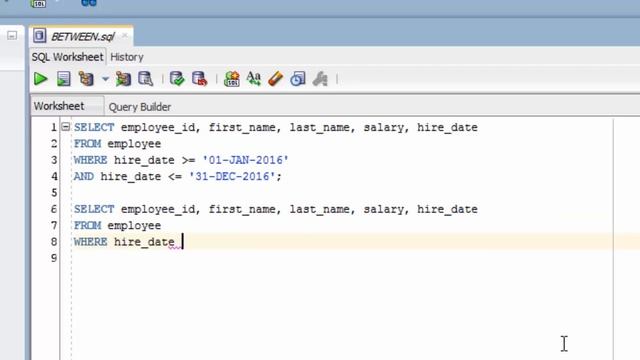Click the AND keyword on line 4

[84, 176]
